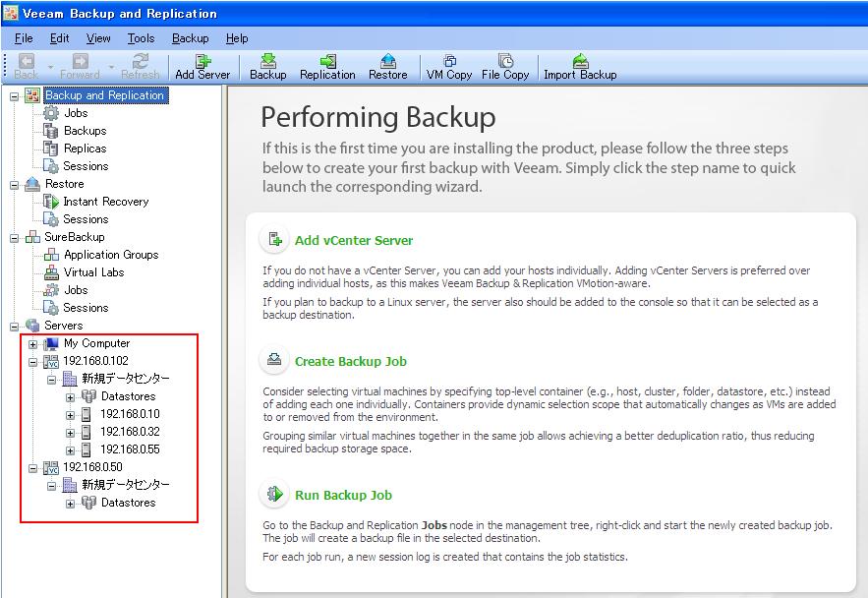Click the VM Copy toolbar icon
Image resolution: width=868 pixels, height=598 pixels.
[x=449, y=60]
